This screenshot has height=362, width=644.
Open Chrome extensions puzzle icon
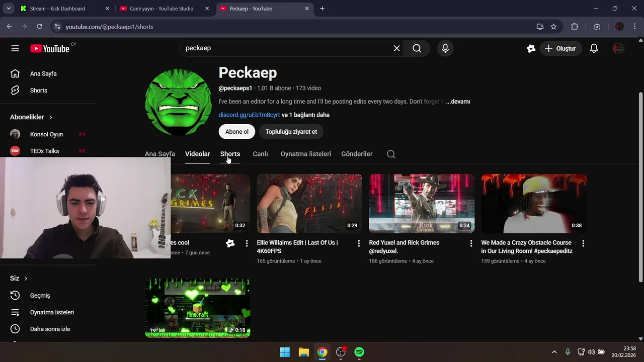tap(575, 27)
